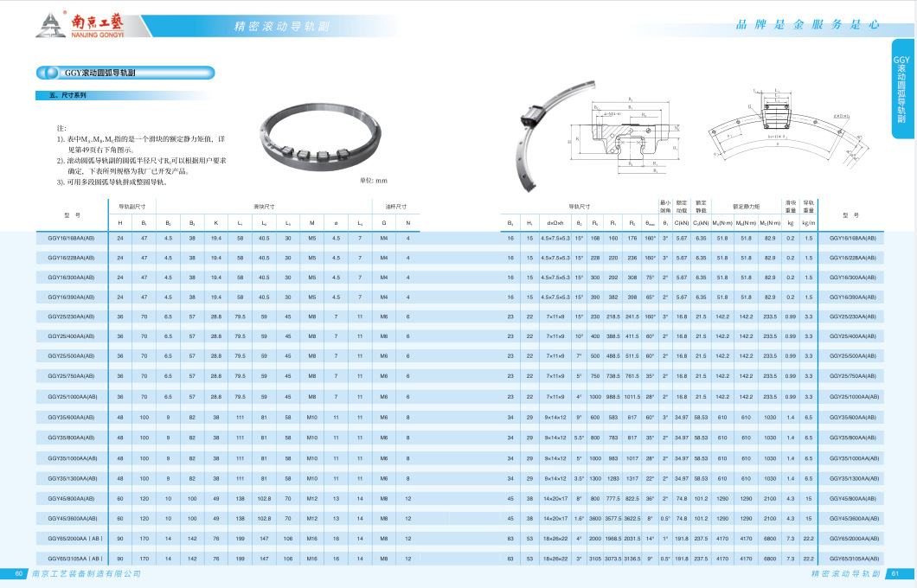
Task: Click the 油杯尺寸 column group header
Action: pos(396,207)
